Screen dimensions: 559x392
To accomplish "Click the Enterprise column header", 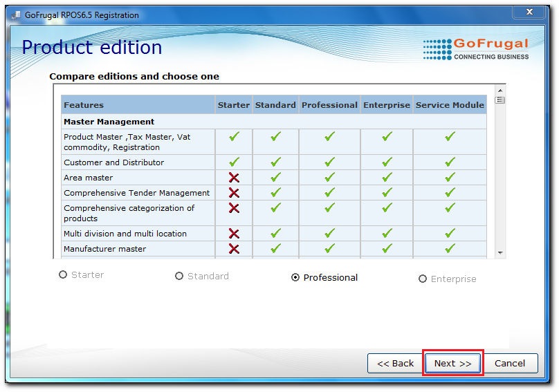I will click(387, 105).
